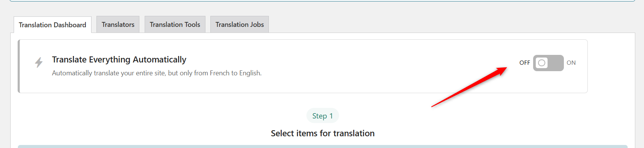
Task: Click the word French in the description
Action: pos(219,73)
